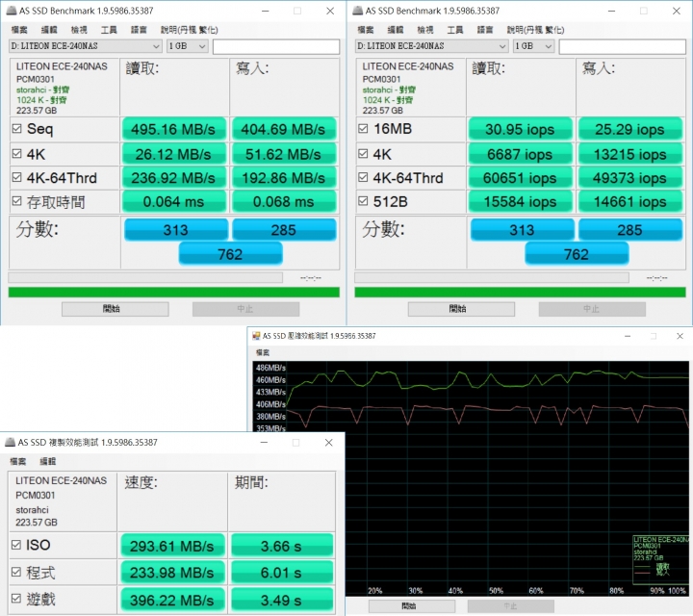Viewport: 693px width, 616px height.
Task: Click 開始 start button in MB/s benchmark window
Action: [115, 309]
